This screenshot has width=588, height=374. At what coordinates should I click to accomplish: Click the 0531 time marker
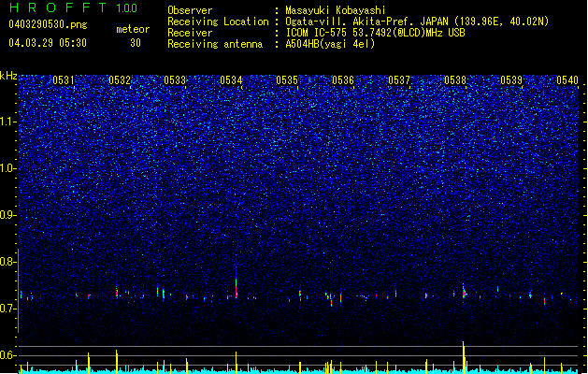64,80
